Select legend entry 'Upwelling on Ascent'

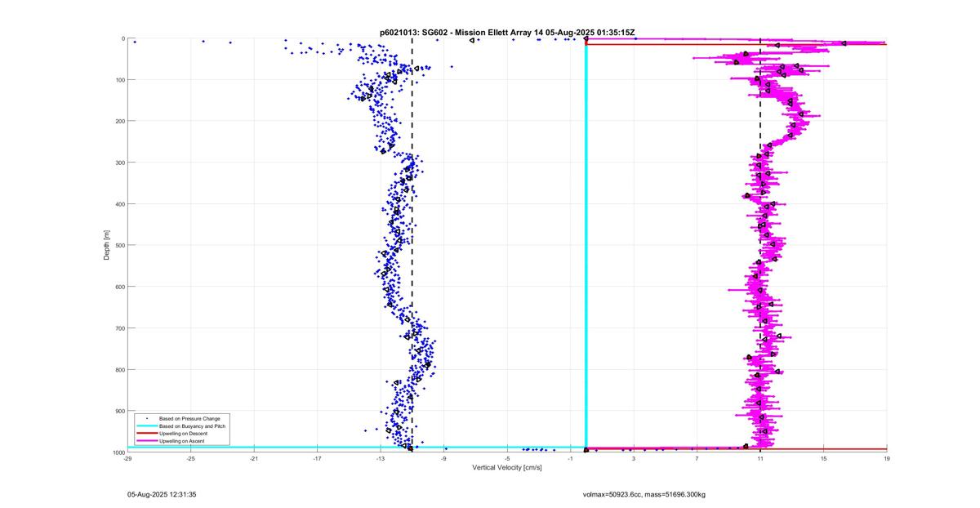(182, 440)
